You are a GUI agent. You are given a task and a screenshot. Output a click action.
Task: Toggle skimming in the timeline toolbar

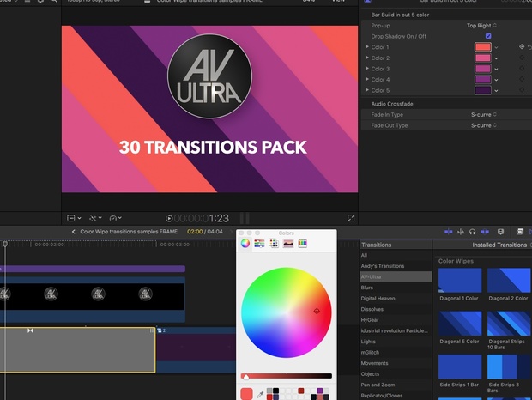tap(448, 232)
